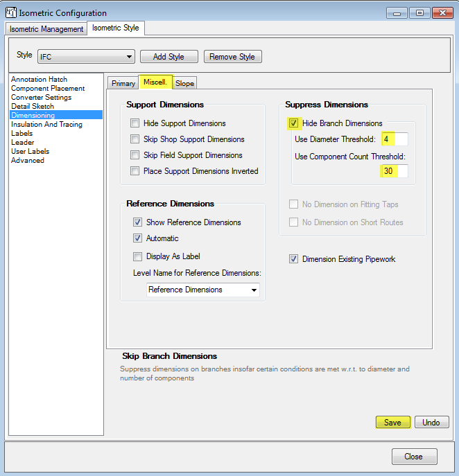Select the Isometric Style tab
The width and height of the screenshot is (459, 476).
pyautogui.click(x=115, y=28)
